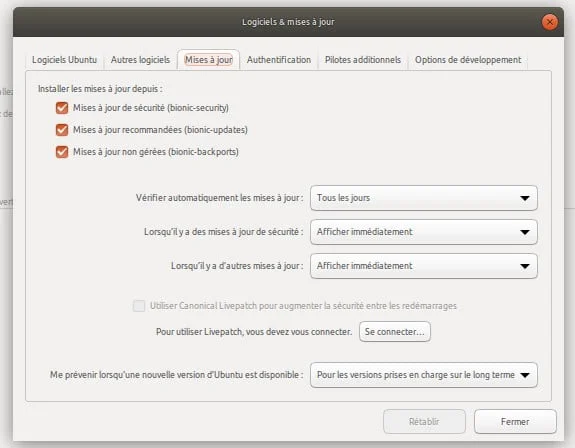Click the 'Mises à jour de sécurité (bionic-security)' label
This screenshot has width=575, height=448.
click(151, 108)
